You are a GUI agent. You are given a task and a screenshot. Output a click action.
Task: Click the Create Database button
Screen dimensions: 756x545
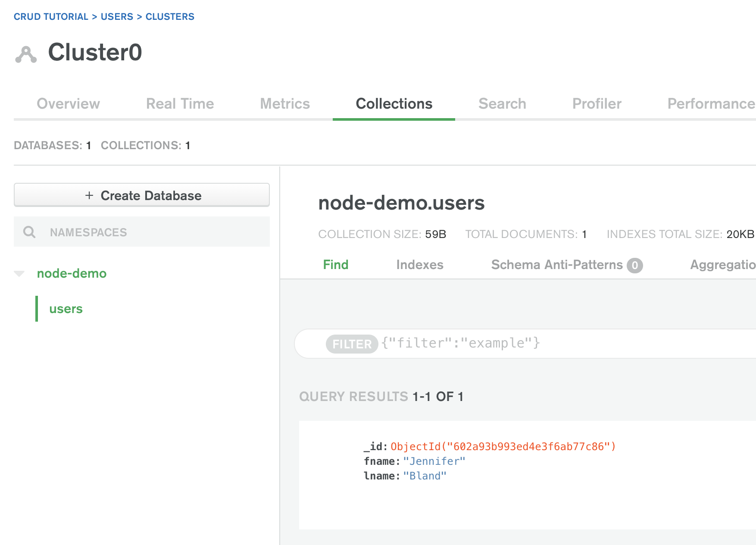coord(142,195)
